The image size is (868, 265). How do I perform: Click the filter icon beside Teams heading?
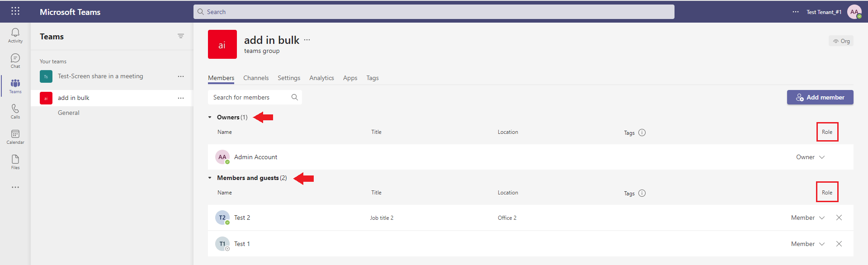(181, 36)
